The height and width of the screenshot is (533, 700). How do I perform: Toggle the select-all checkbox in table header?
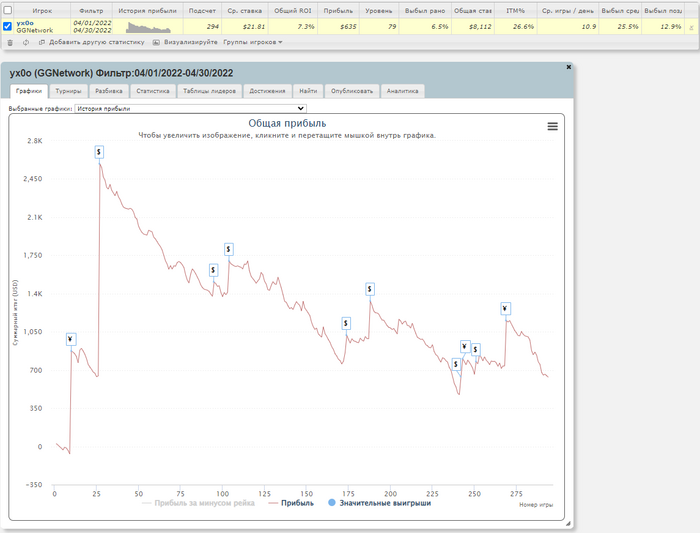point(8,10)
